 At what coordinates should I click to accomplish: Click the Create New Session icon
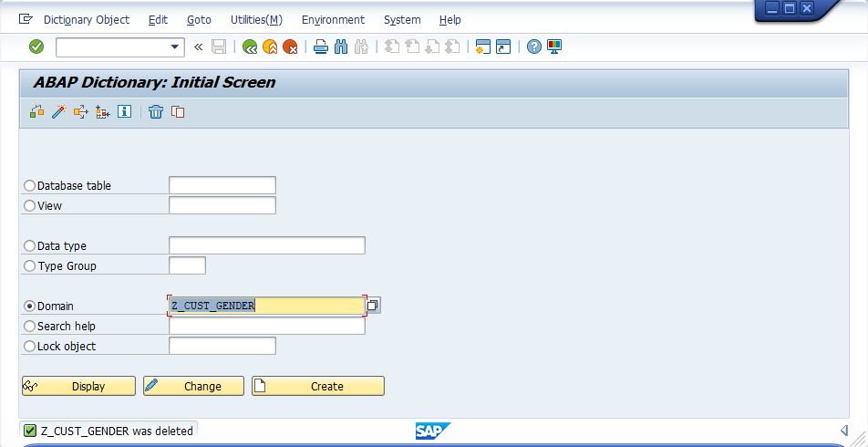[x=483, y=47]
